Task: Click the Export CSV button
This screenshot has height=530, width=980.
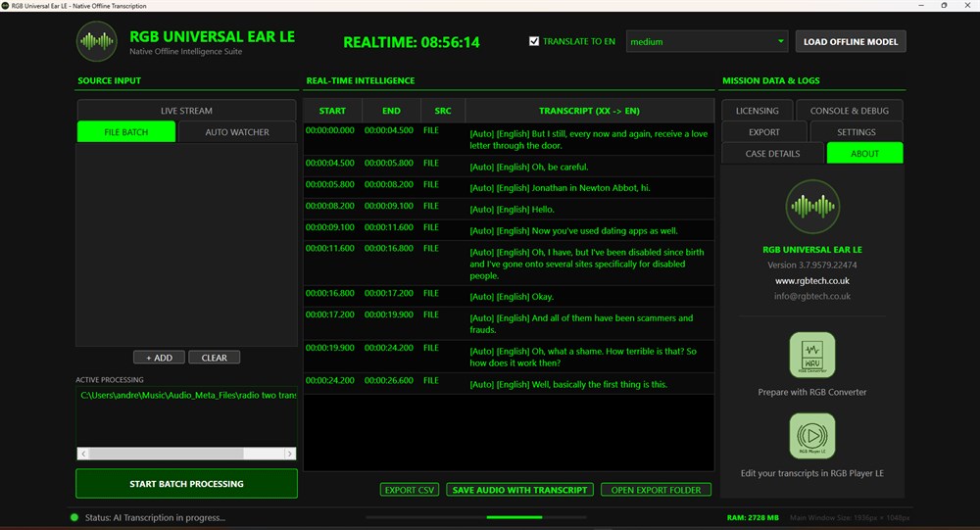Action: pos(410,490)
